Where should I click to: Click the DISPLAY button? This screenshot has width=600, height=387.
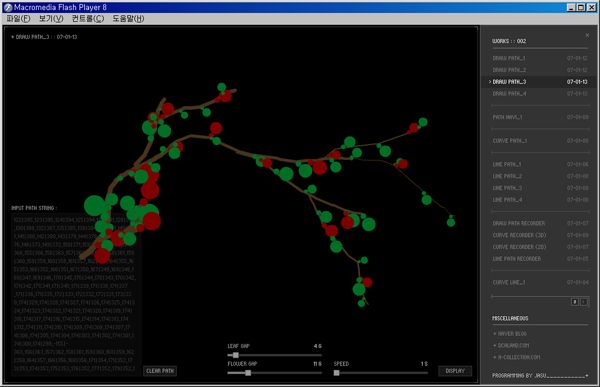point(455,371)
